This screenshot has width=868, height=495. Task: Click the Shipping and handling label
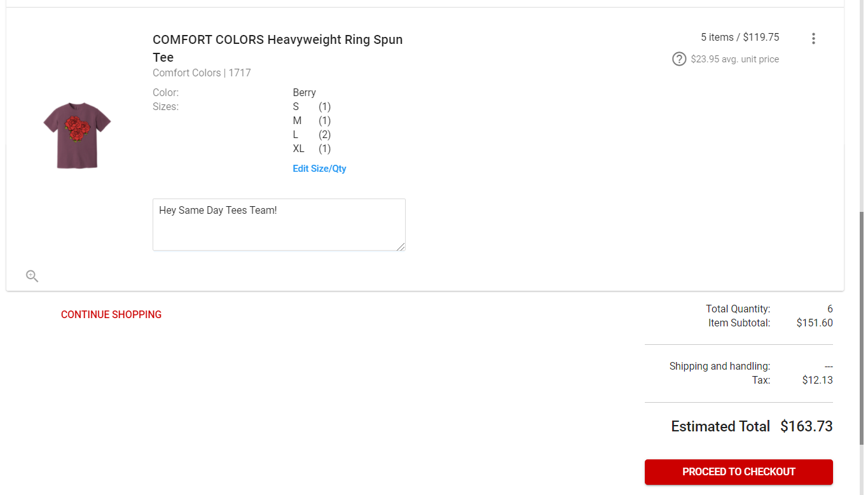719,366
